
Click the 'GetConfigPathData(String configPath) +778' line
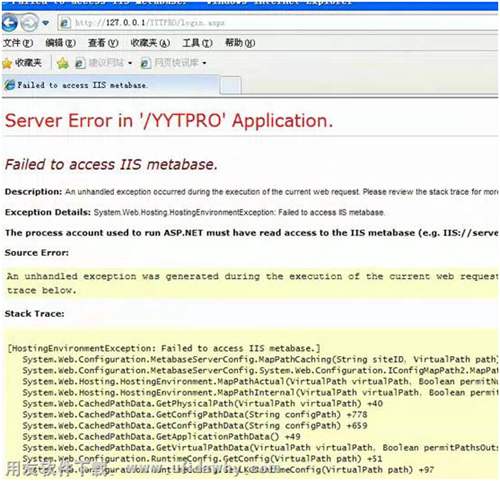195,415
